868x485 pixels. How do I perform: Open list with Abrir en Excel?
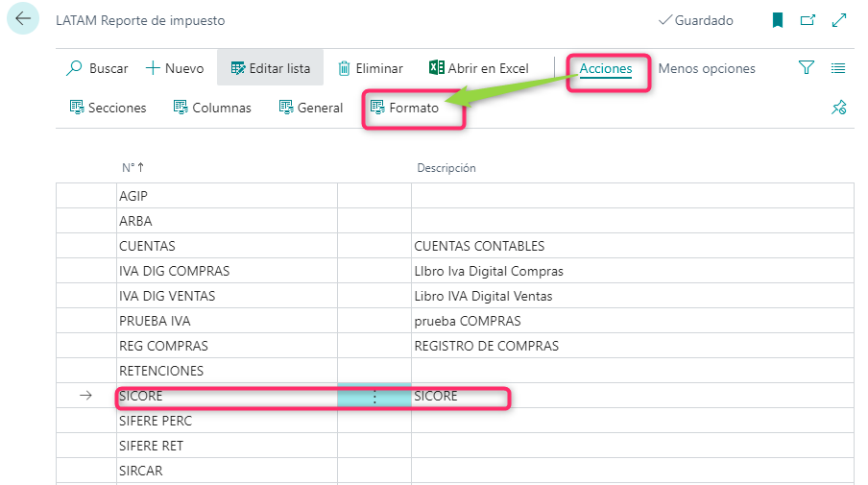tap(479, 68)
